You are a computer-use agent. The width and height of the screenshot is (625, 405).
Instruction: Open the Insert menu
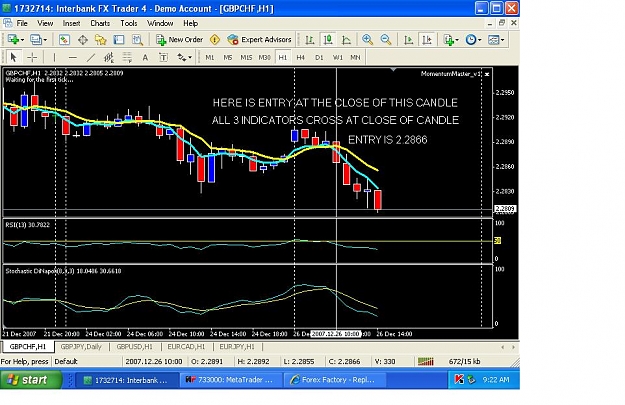tap(71, 24)
